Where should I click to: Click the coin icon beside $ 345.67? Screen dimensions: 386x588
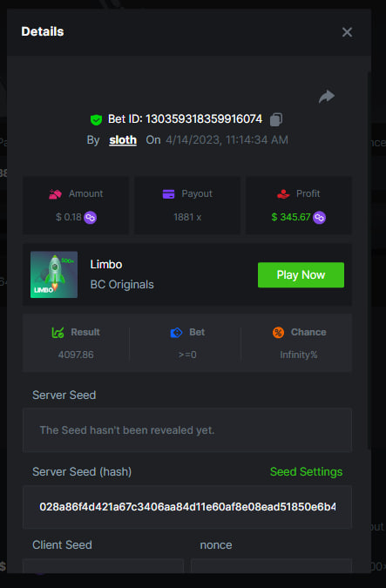[319, 218]
